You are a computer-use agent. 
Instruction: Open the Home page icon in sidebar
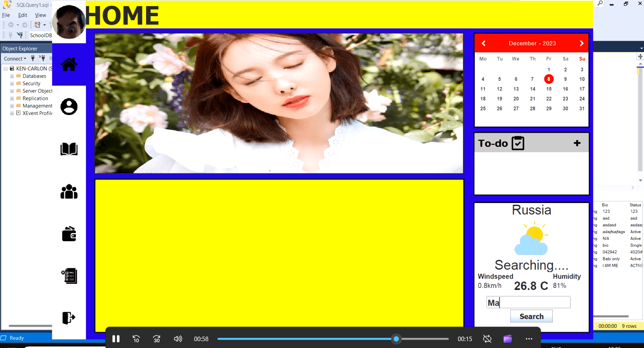(69, 64)
